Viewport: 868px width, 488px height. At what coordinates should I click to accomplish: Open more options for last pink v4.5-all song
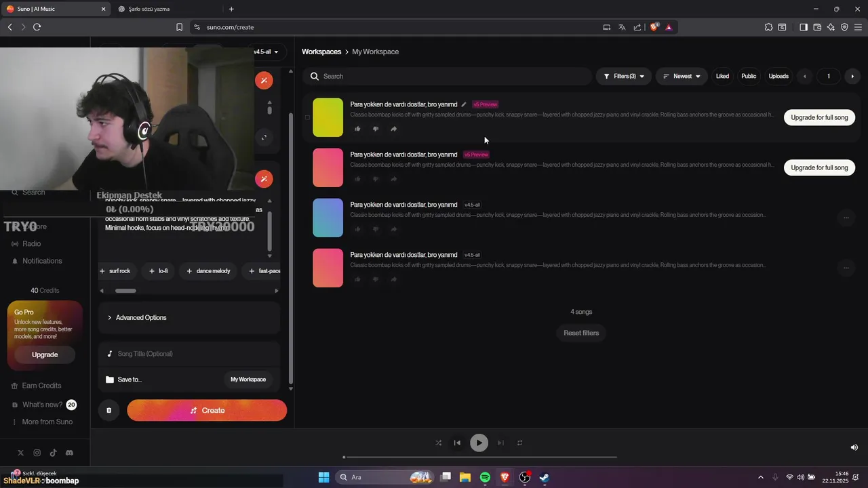point(846,268)
